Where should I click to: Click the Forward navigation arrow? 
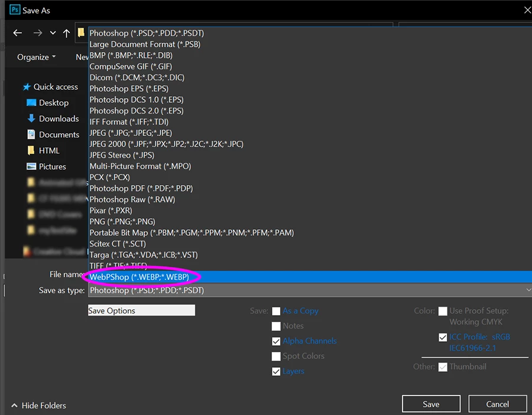coord(38,33)
